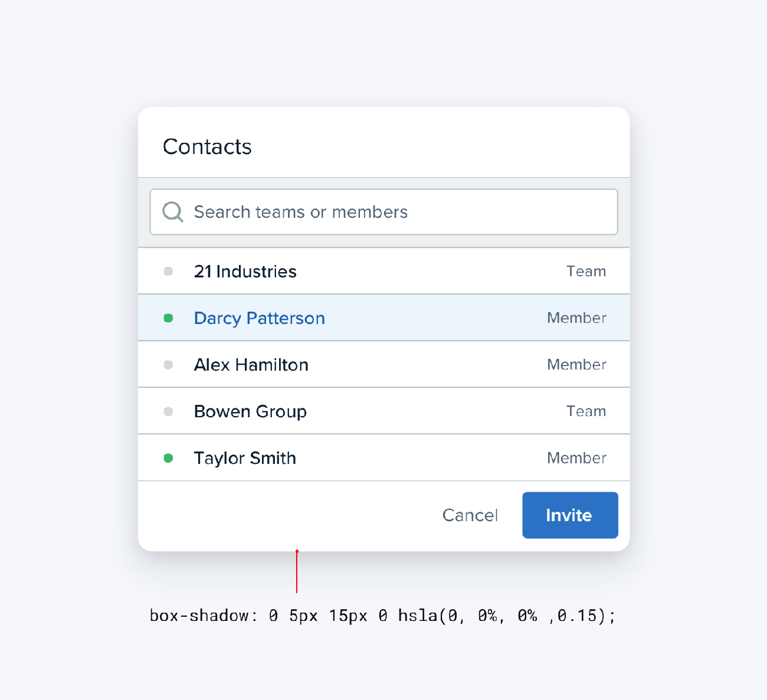Choose Alex Hamilton in contacts list
The image size is (767, 700).
[251, 365]
